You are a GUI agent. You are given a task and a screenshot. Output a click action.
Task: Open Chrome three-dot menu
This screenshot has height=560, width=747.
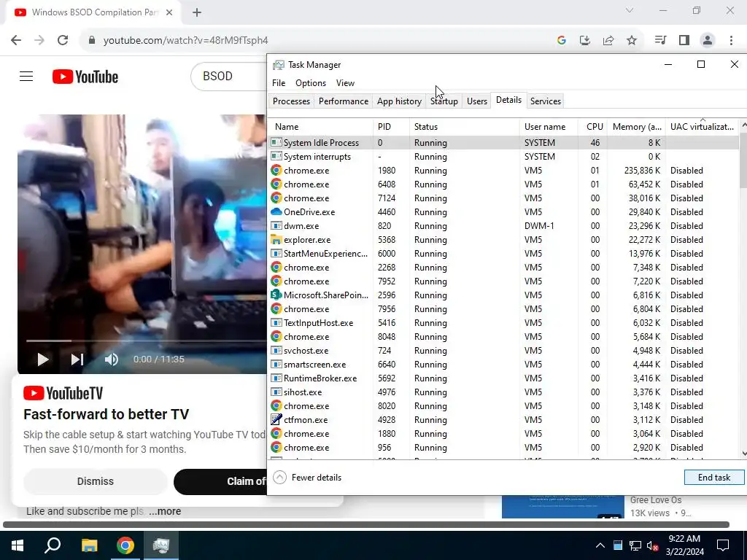pos(731,40)
